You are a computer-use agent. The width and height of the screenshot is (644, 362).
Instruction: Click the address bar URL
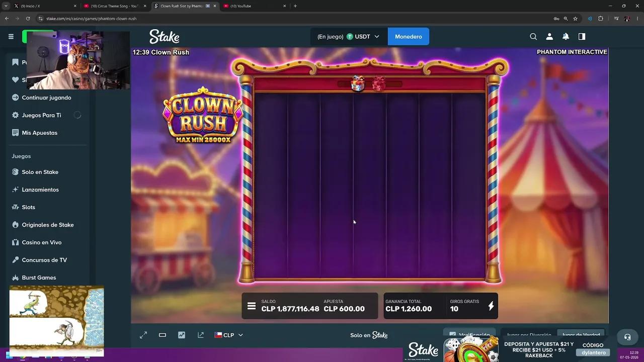tap(91, 19)
